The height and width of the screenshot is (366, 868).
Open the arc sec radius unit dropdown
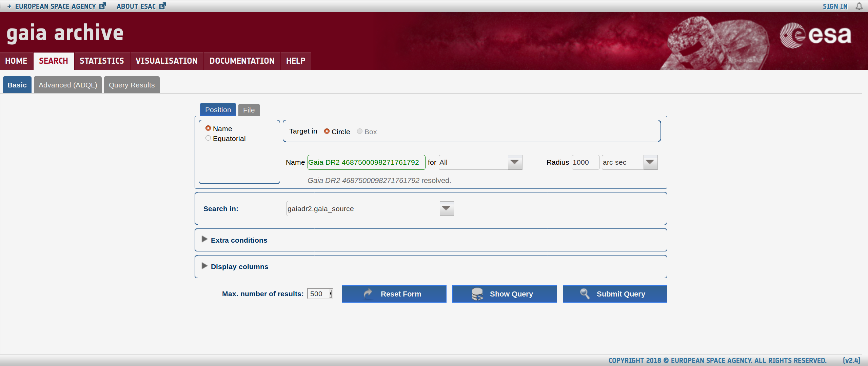[650, 162]
